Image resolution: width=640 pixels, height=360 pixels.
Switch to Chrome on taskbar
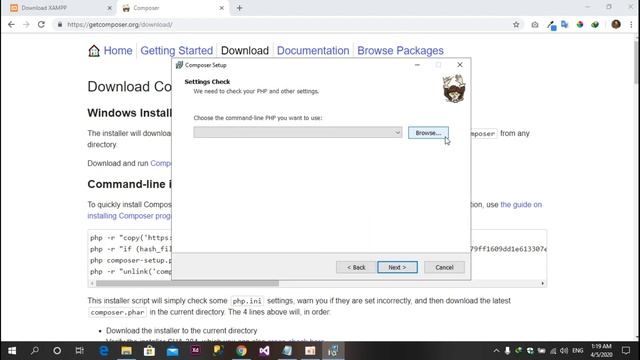241,351
